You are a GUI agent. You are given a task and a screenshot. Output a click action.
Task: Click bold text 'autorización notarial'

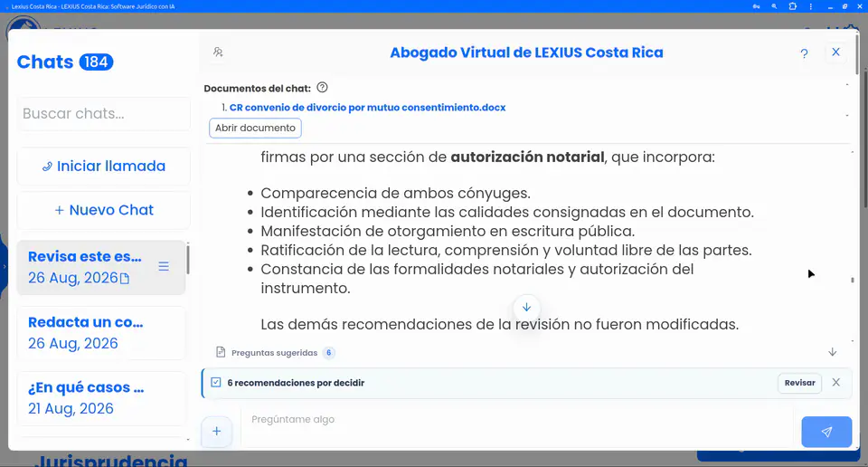click(x=527, y=157)
